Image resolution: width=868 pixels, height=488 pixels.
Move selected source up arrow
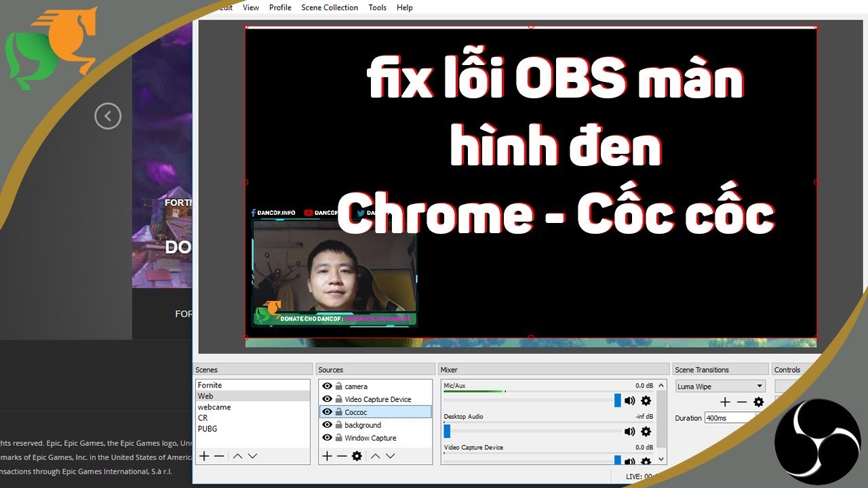click(375, 456)
